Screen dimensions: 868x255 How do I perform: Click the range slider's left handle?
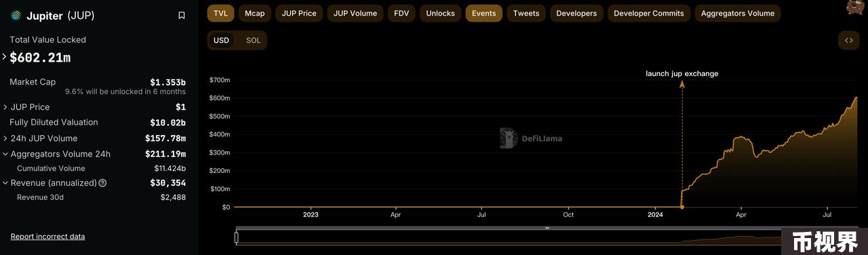[236, 237]
